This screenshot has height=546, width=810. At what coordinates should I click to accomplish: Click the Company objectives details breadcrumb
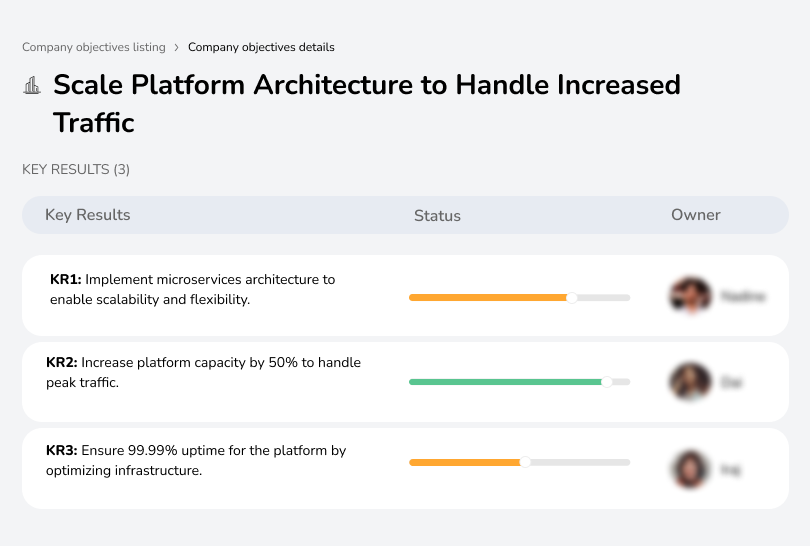pyautogui.click(x=261, y=47)
